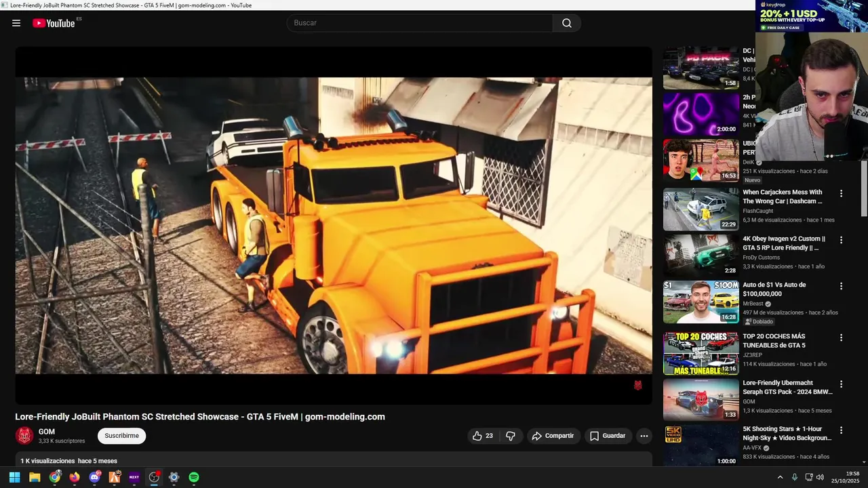Open the 5K Shooting Stars thumbnail
This screenshot has width=868, height=488.
point(701,445)
